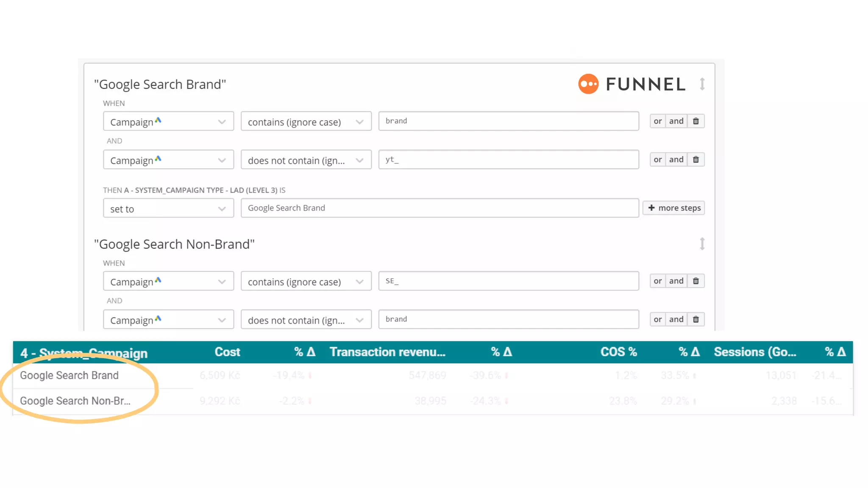Click the 'Google Search Brand' value field
Viewport: 868px width, 488px height.
pyautogui.click(x=439, y=208)
